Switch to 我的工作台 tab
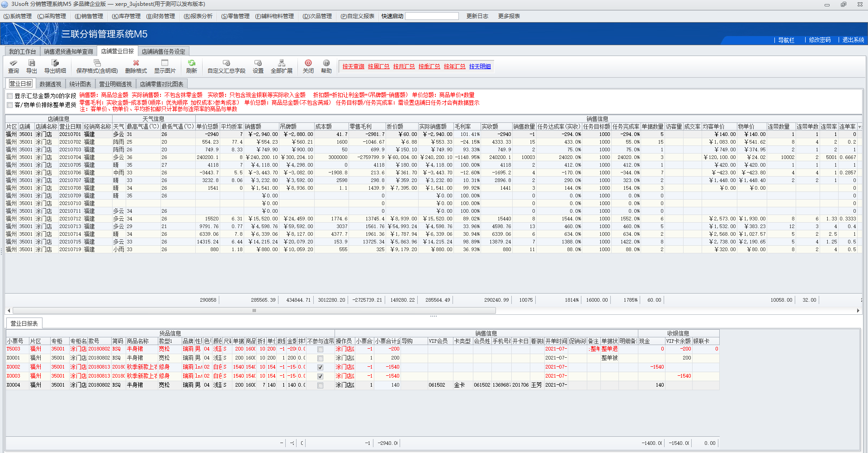The height and width of the screenshot is (453, 868). pyautogui.click(x=22, y=51)
